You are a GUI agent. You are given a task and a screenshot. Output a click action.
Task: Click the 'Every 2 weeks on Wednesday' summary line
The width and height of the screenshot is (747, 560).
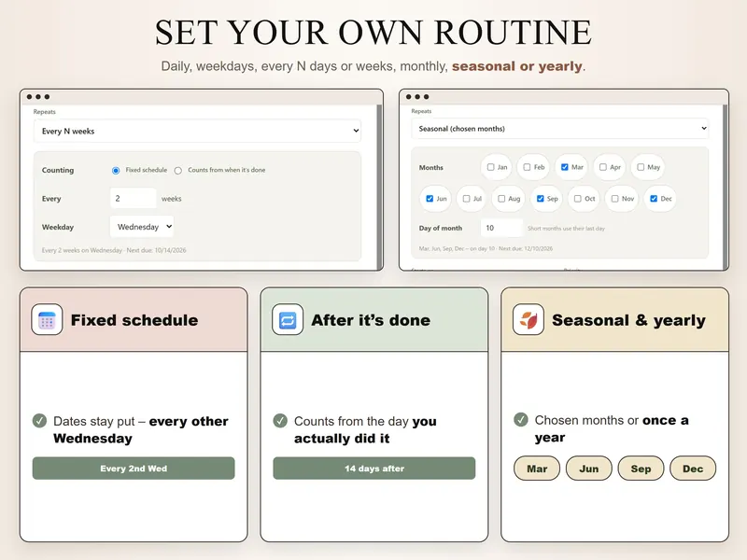click(114, 250)
